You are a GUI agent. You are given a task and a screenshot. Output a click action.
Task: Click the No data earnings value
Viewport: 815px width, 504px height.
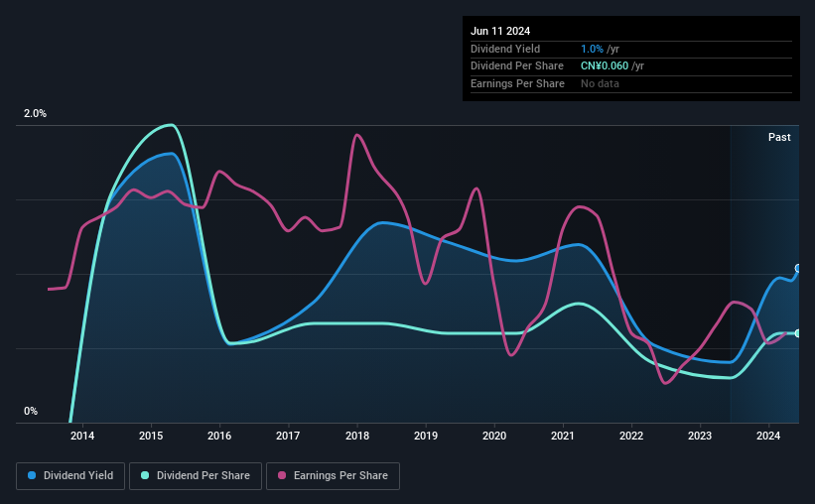coord(600,83)
